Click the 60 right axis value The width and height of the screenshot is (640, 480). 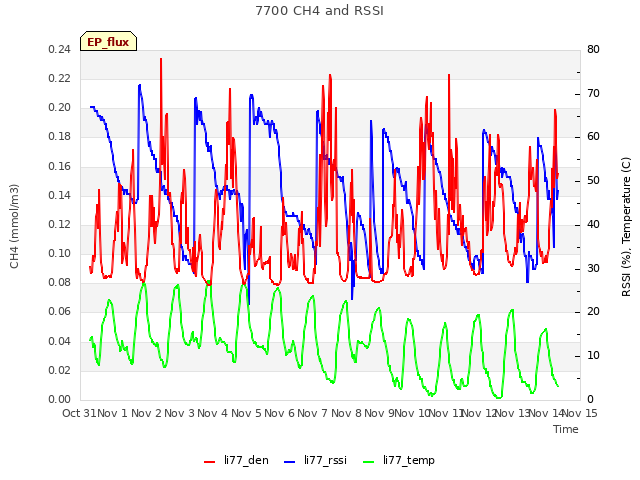point(593,136)
